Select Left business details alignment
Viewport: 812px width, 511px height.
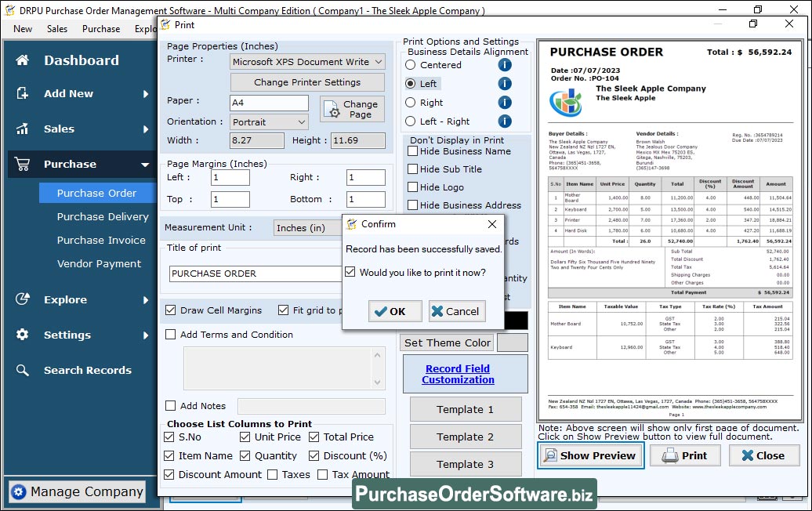(410, 83)
